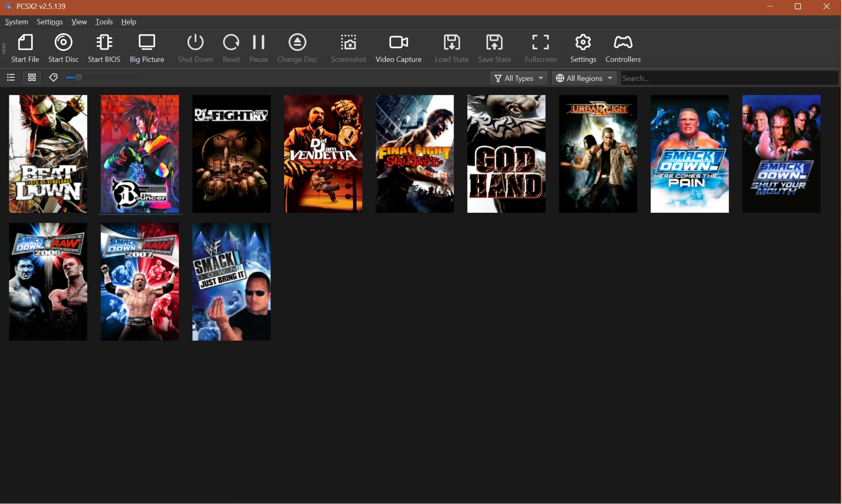This screenshot has width=842, height=504.
Task: Open the View menu
Action: tap(79, 22)
